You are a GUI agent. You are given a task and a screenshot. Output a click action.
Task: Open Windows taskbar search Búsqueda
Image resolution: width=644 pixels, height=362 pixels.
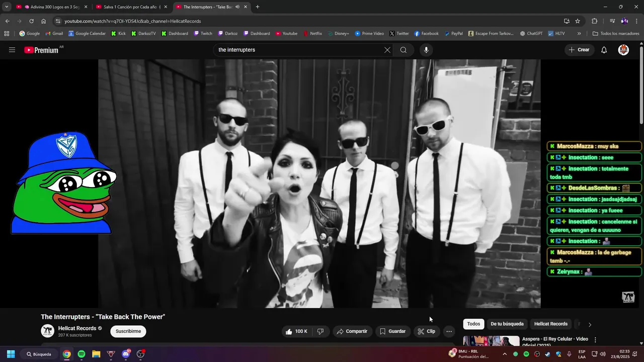click(39, 354)
